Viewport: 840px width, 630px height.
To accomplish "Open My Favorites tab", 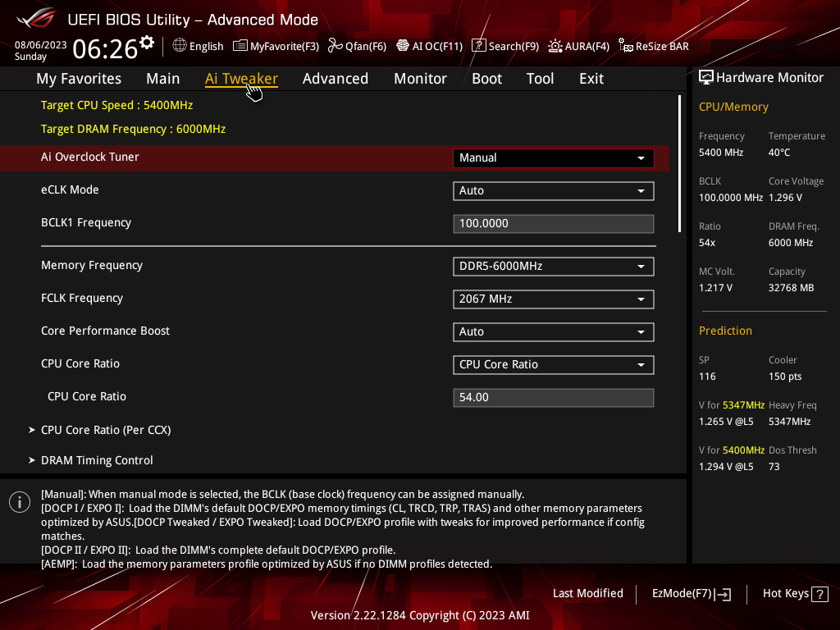I will pos(79,78).
